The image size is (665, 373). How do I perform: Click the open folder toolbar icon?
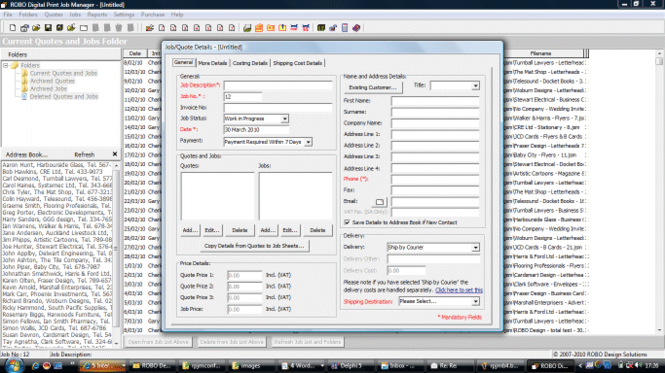36,28
